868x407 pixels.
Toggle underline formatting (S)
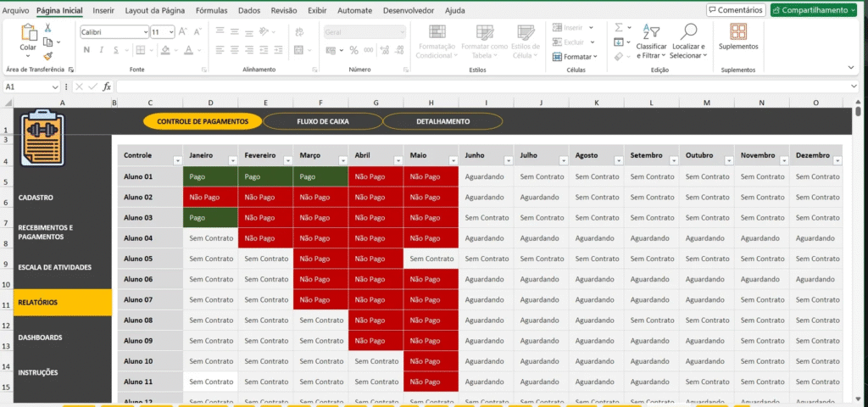click(x=114, y=50)
